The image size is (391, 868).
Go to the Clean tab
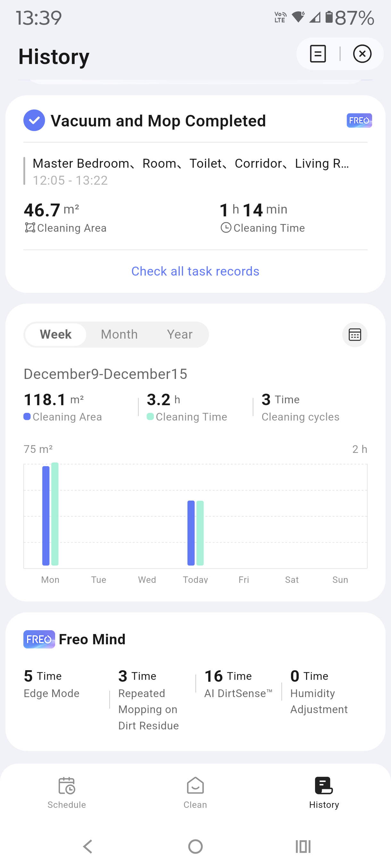coord(195,792)
